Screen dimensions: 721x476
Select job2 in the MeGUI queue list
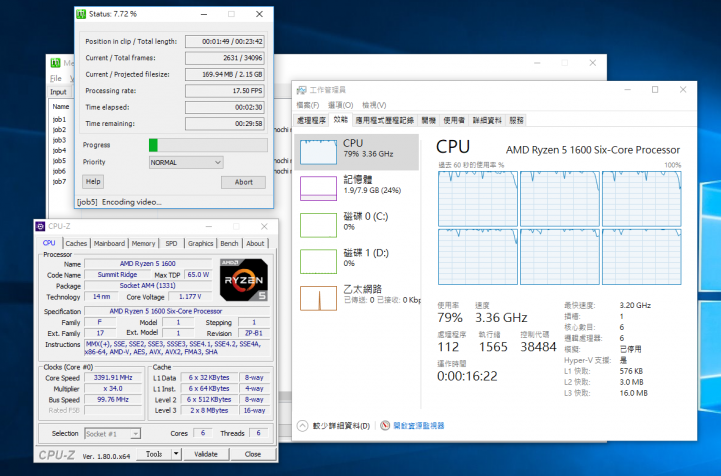[59, 130]
